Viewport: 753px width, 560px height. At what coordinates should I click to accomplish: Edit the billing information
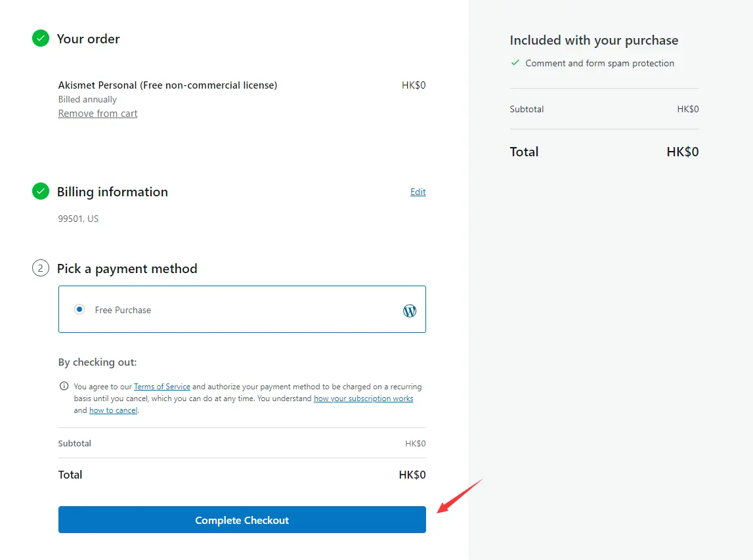[x=418, y=192]
